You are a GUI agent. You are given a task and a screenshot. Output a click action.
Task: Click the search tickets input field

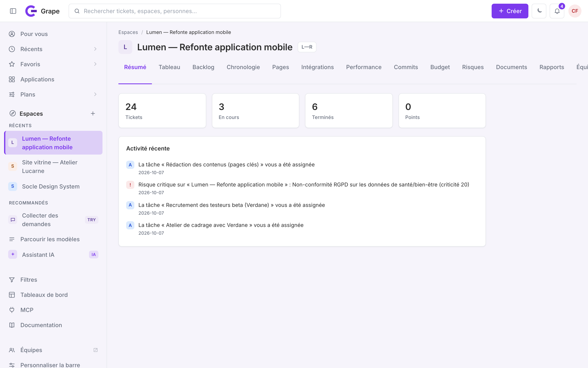click(175, 11)
